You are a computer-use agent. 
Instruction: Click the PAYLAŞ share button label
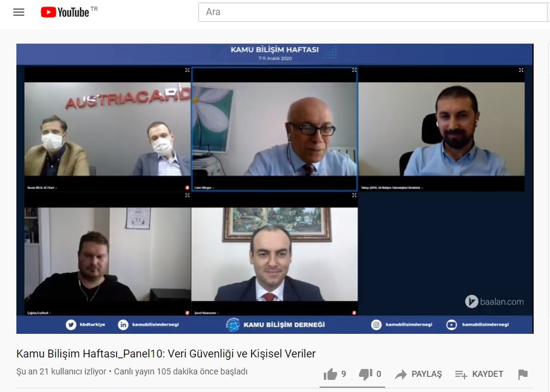point(426,374)
